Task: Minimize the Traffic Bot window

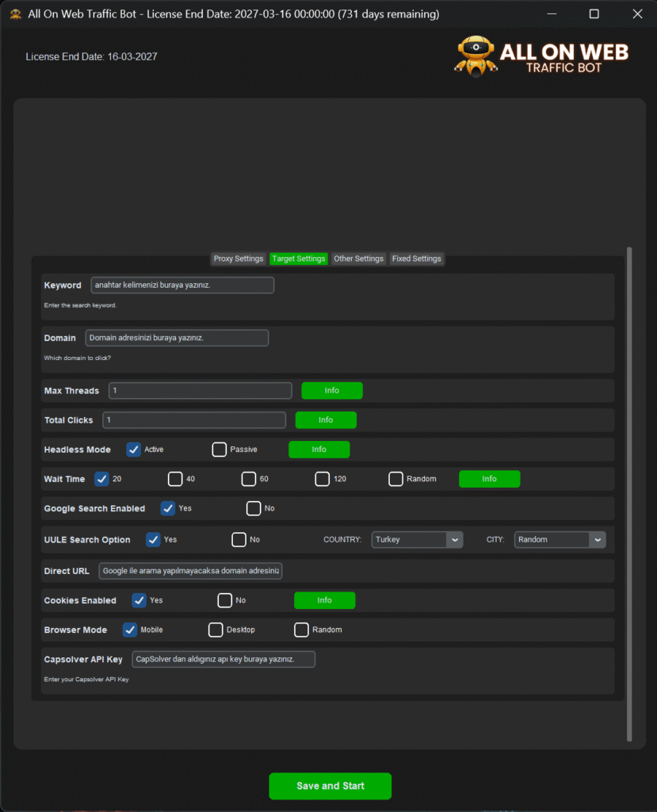Action: (551, 13)
